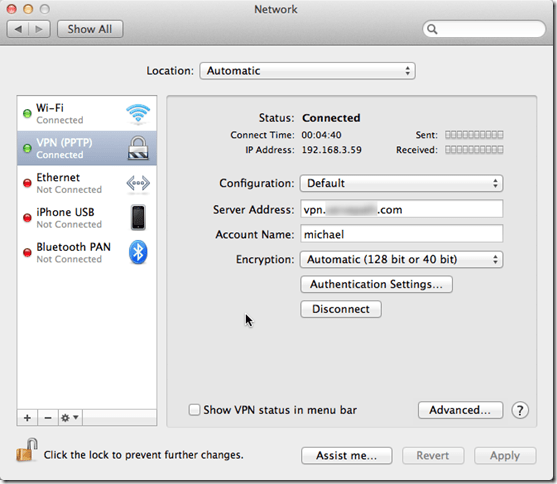557x484 pixels.
Task: Click the Wi-Fi green status dot
Action: point(27,114)
